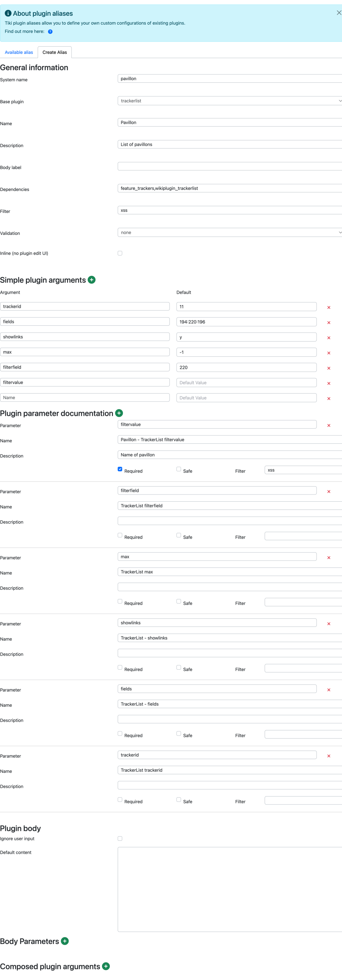The height and width of the screenshot is (980, 342).
Task: Check Ignore user input option
Action: click(120, 838)
